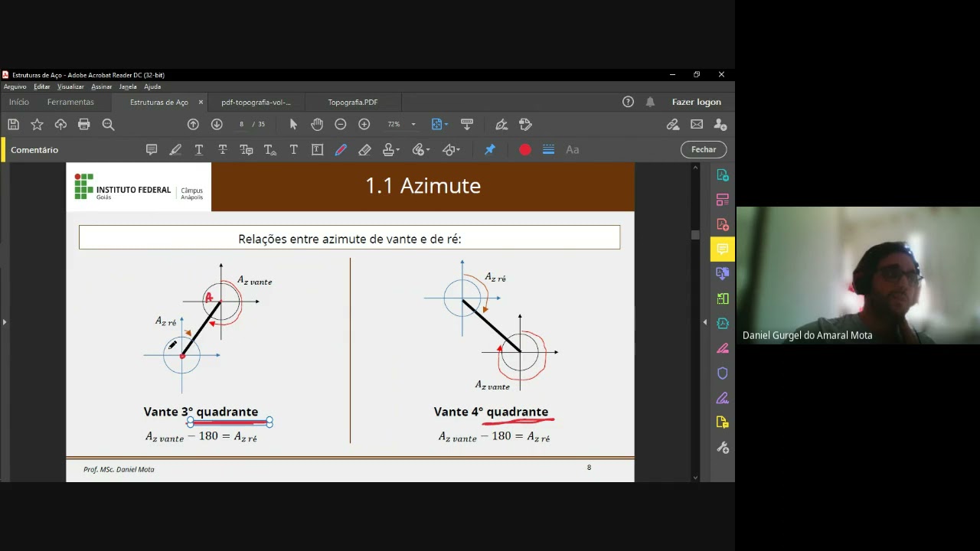Upload the file to the cloud
The image size is (980, 551).
pyautogui.click(x=60, y=124)
